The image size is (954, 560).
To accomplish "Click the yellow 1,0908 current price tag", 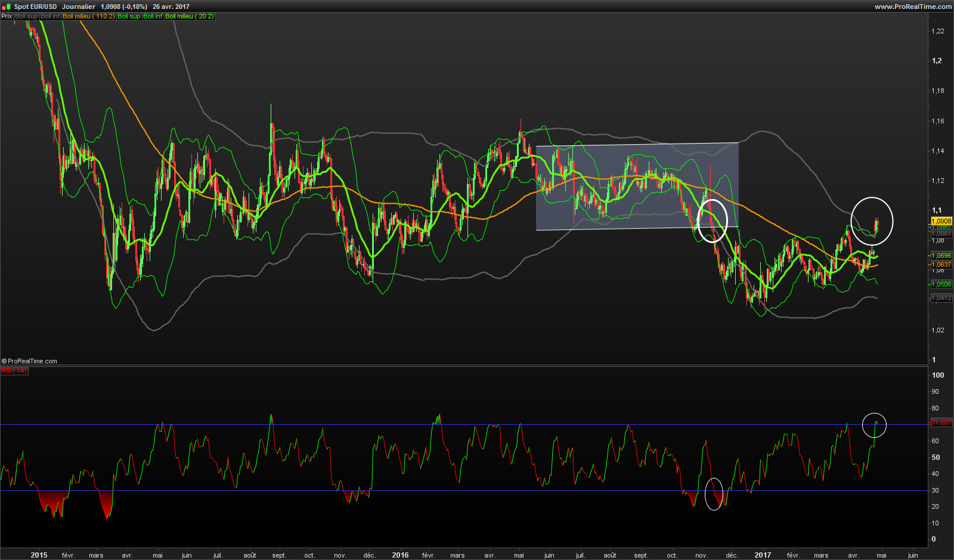I will 941,221.
